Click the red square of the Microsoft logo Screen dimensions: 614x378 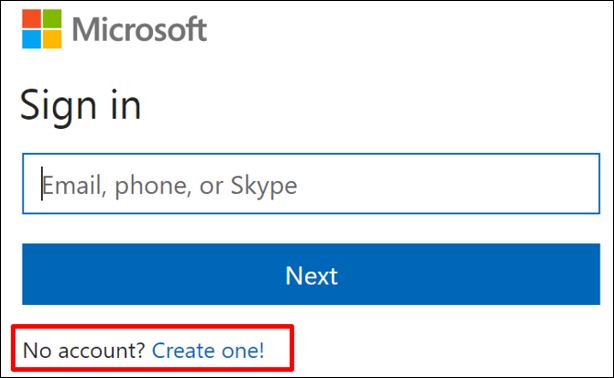click(31, 19)
